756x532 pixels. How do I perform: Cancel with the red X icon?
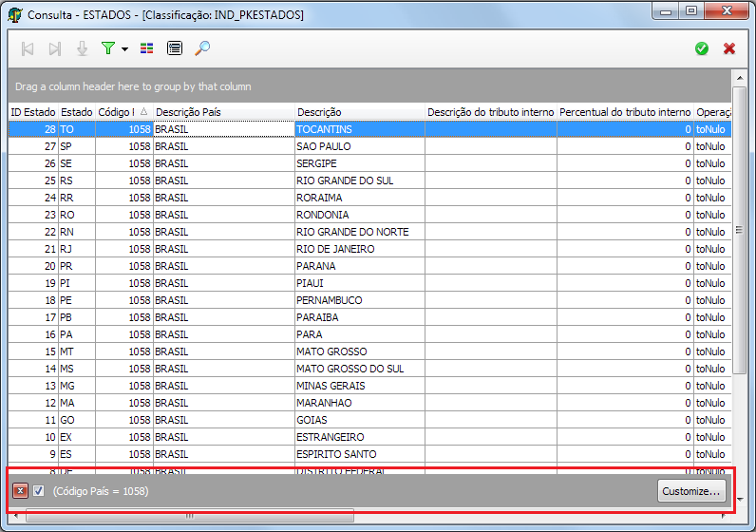pyautogui.click(x=729, y=48)
